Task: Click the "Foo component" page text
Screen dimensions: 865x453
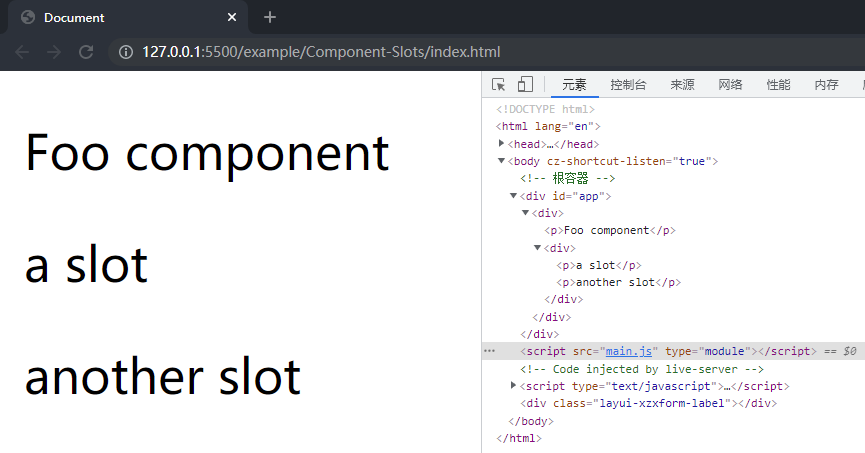Action: point(207,153)
